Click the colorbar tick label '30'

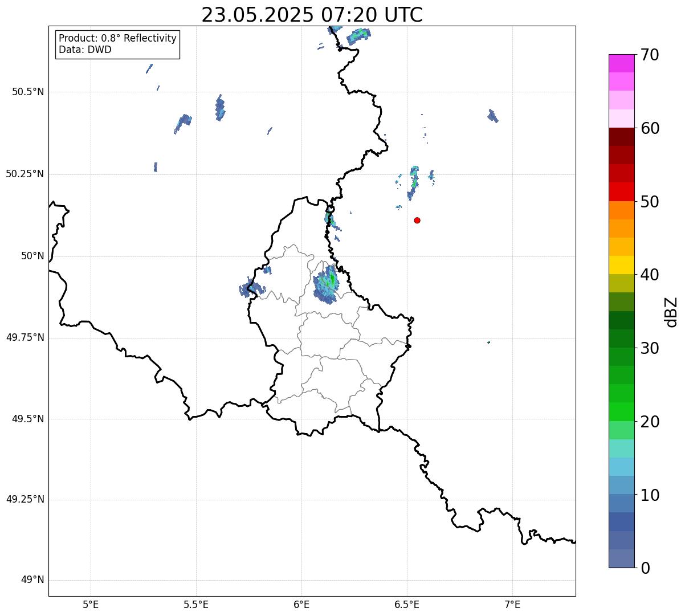650,348
